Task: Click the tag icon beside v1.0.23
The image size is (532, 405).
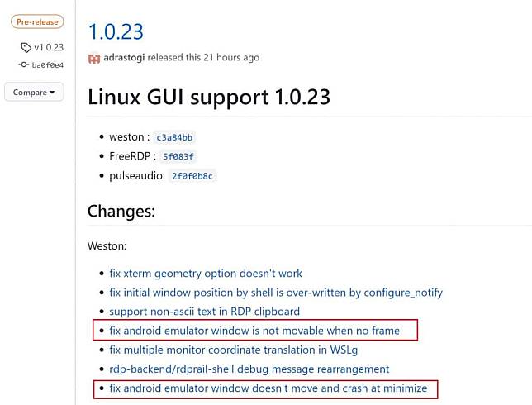Action: [26, 48]
